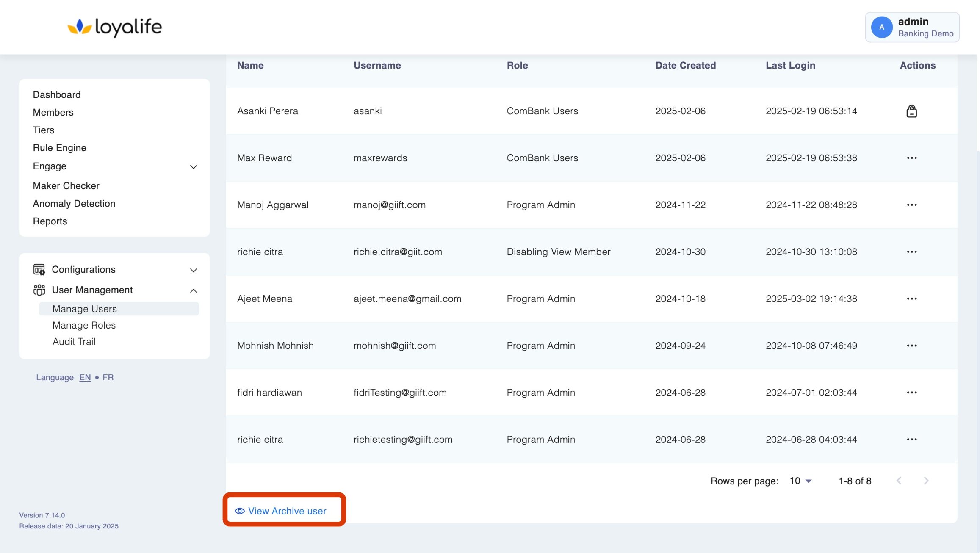Click the loyalife logo
980x553 pixels.
point(115,27)
